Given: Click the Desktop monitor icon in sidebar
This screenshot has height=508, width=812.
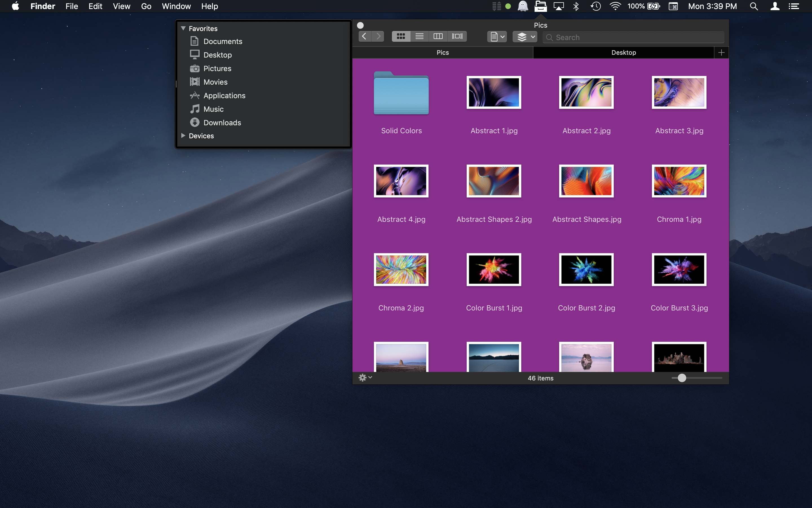Looking at the screenshot, I should pyautogui.click(x=195, y=54).
